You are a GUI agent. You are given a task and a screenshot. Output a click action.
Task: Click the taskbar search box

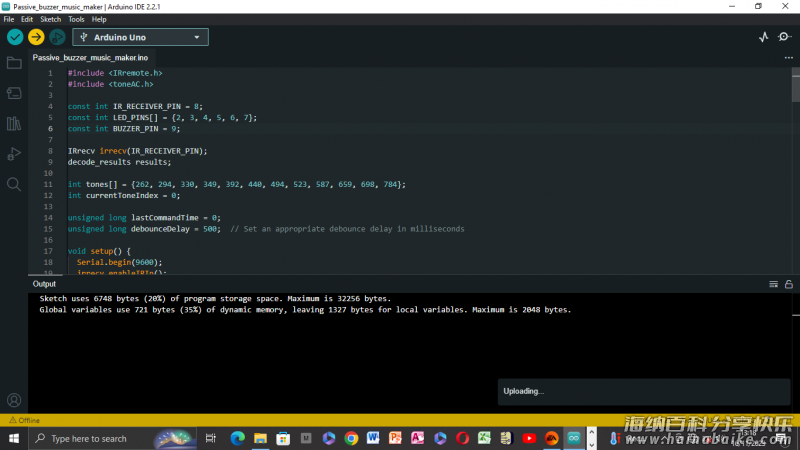pos(113,438)
